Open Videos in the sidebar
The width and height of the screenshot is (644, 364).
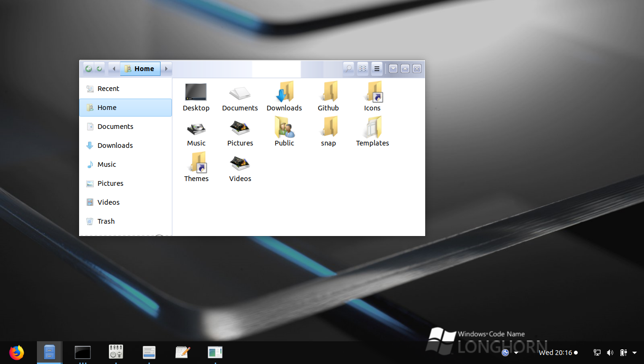[x=125, y=202]
